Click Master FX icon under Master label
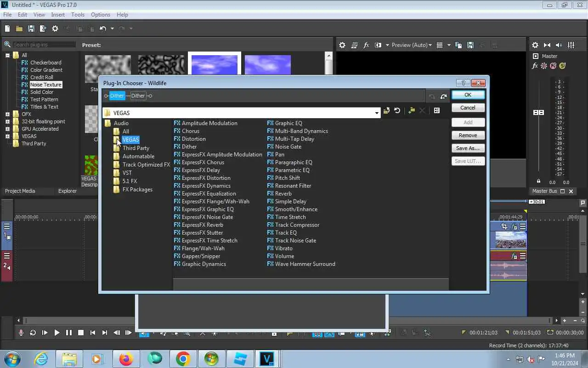 pyautogui.click(x=535, y=66)
